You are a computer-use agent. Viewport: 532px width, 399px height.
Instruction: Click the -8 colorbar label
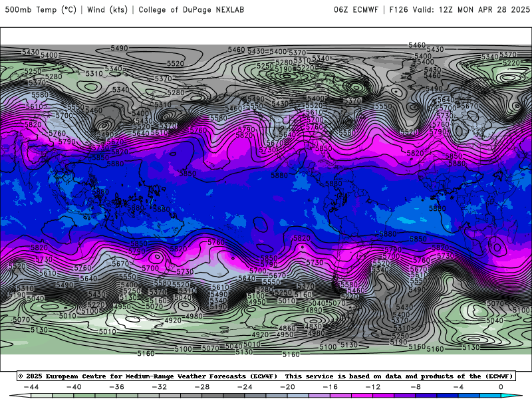(416, 387)
